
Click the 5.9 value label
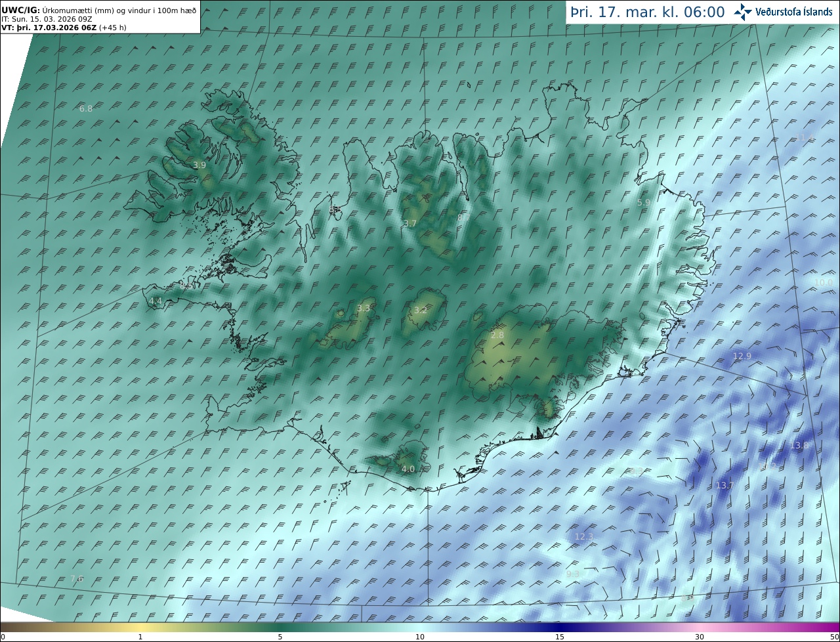coord(644,203)
